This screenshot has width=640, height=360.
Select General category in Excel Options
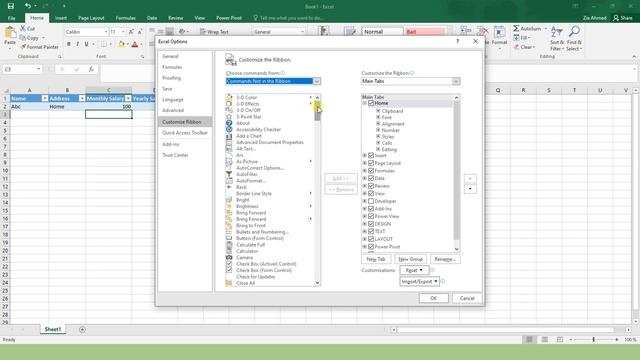[x=170, y=56]
